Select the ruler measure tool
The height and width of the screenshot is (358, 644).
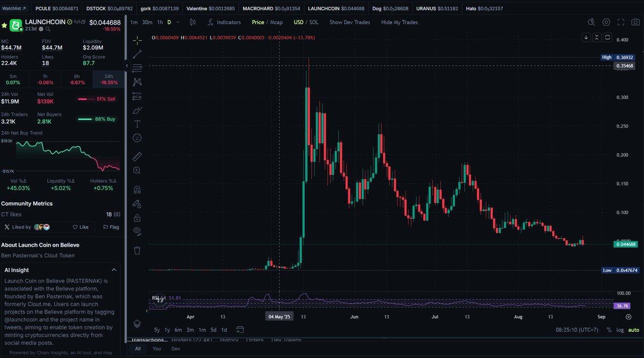[137, 156]
